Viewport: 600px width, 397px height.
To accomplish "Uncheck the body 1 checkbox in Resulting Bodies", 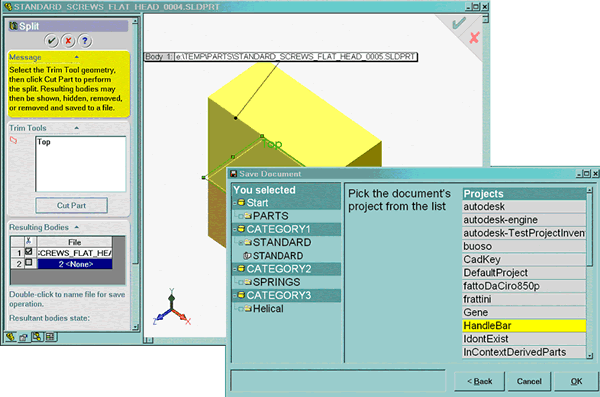I will (29, 252).
